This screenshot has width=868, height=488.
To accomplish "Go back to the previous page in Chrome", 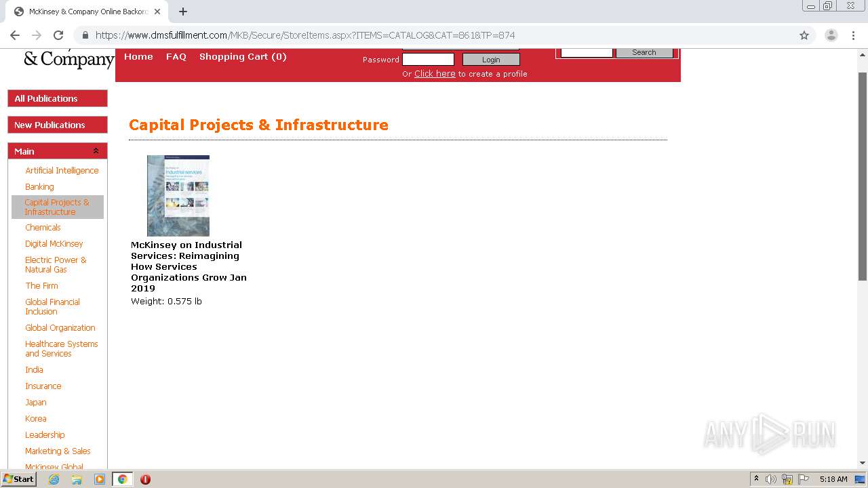I will tap(15, 35).
